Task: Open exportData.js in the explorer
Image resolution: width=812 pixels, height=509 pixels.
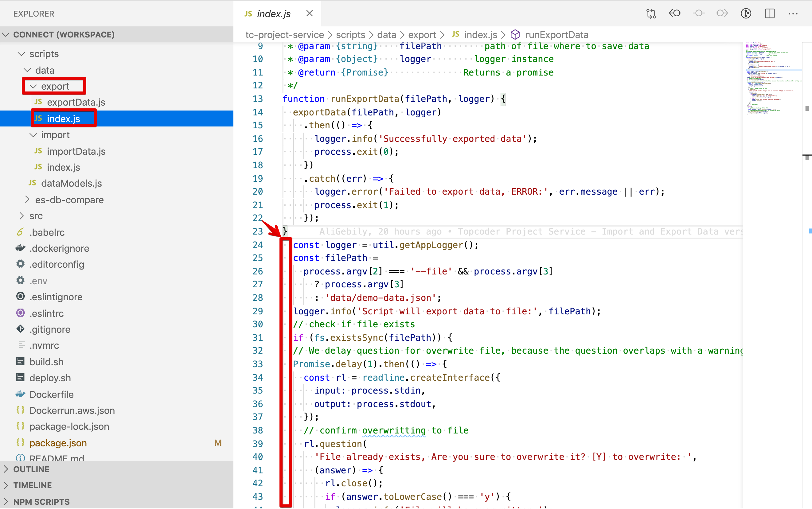Action: point(76,102)
